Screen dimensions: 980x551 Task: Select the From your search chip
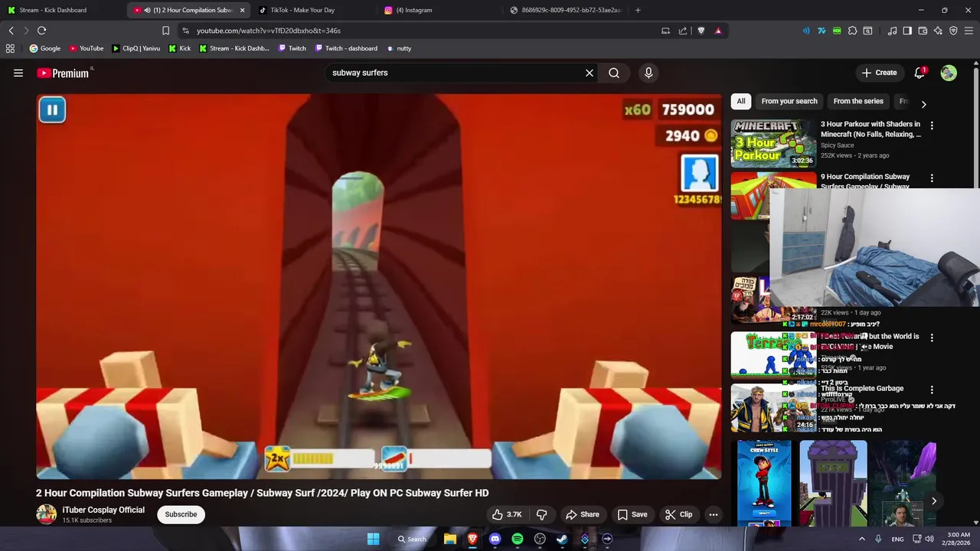pyautogui.click(x=789, y=101)
